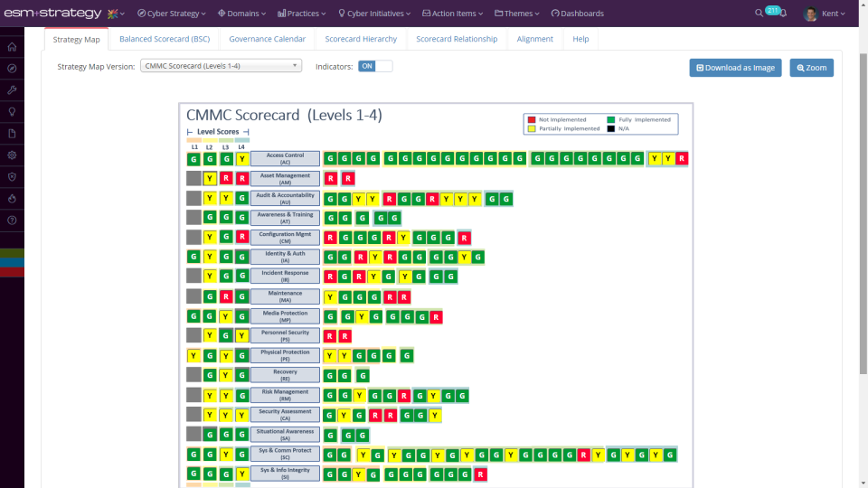Switch to the Balanced Scorecard (BSC) tab
Image resolution: width=868 pixels, height=488 pixels.
pyautogui.click(x=165, y=39)
